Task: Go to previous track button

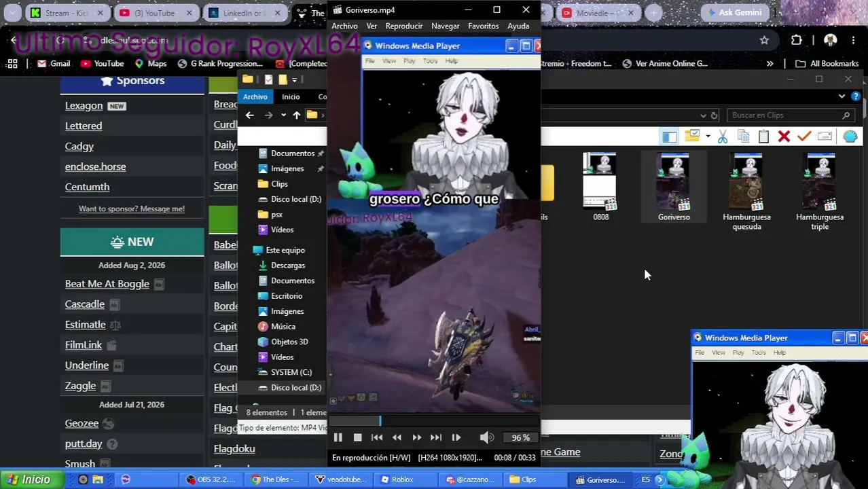Action: pyautogui.click(x=377, y=438)
